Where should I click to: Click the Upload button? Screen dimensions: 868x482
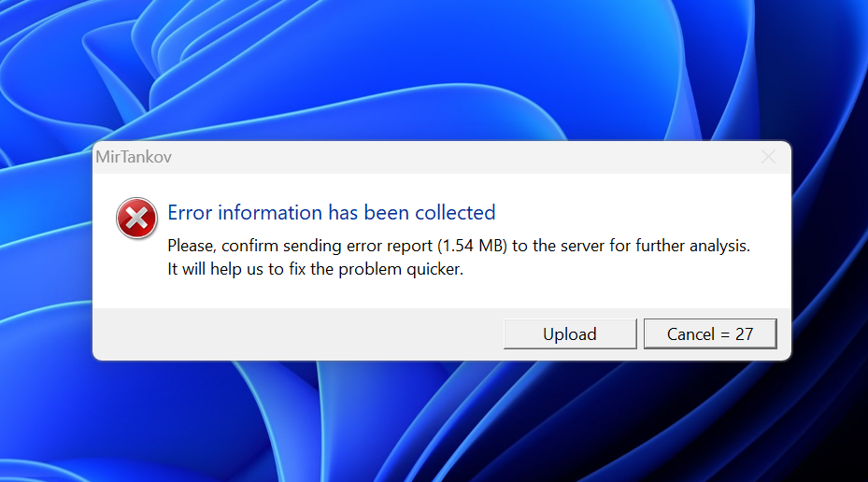click(570, 334)
